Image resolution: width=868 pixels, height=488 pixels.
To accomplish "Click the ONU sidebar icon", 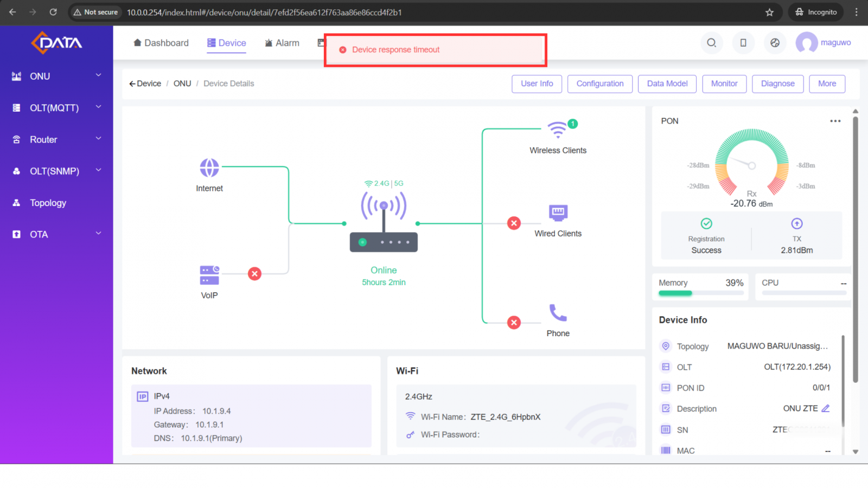I will [17, 76].
